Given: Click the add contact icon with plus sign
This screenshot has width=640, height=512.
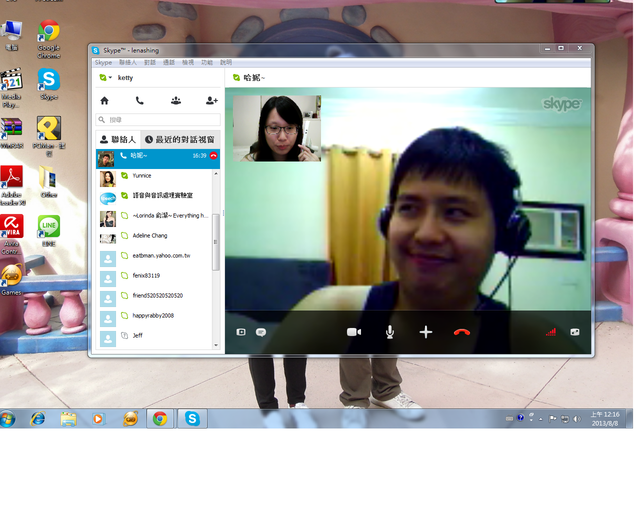Looking at the screenshot, I should [212, 100].
